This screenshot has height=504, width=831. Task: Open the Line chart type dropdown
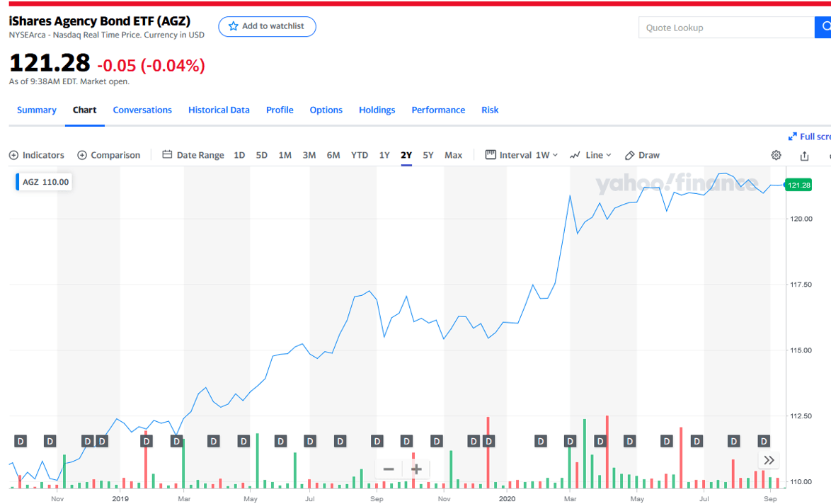[590, 155]
